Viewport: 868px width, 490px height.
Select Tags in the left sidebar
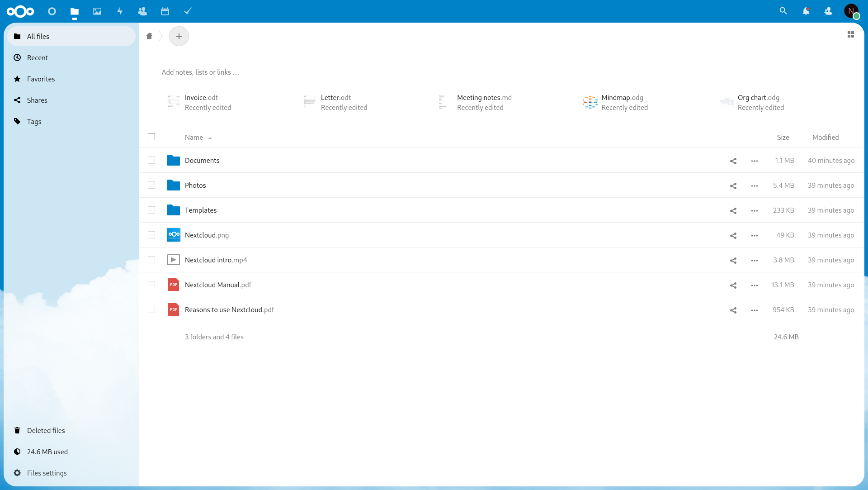34,121
